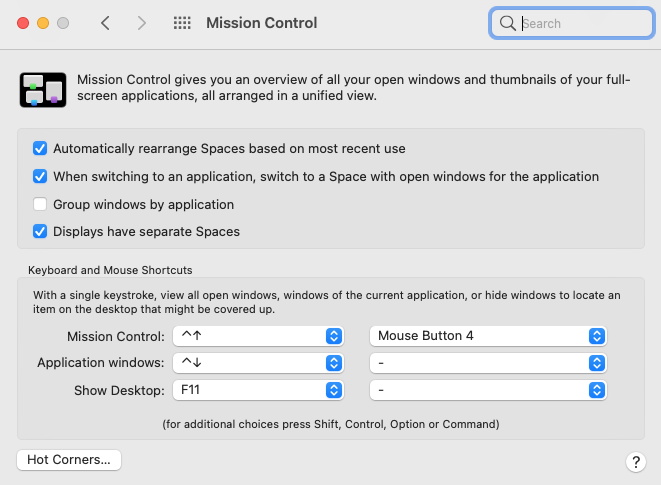This screenshot has width=661, height=485.
Task: Enable Group windows by application
Action: 40,205
